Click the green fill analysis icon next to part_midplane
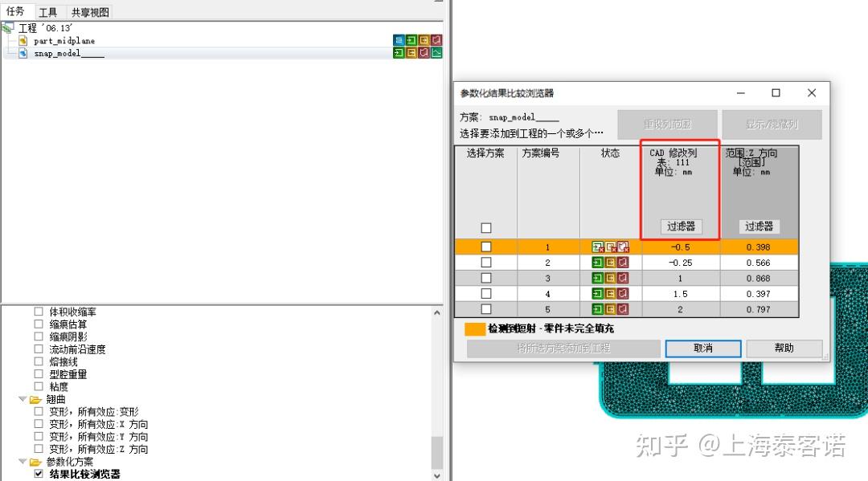The width and height of the screenshot is (868, 481). pyautogui.click(x=411, y=39)
